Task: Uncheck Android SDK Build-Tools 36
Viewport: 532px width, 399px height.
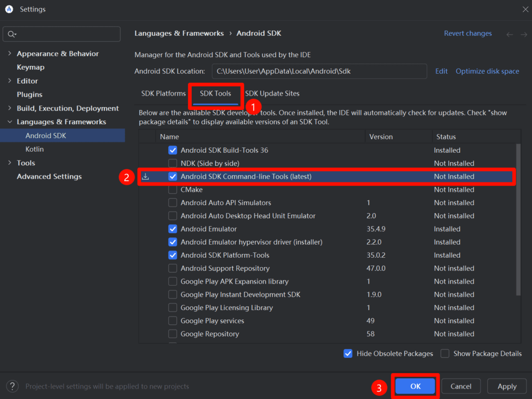Action: [173, 150]
